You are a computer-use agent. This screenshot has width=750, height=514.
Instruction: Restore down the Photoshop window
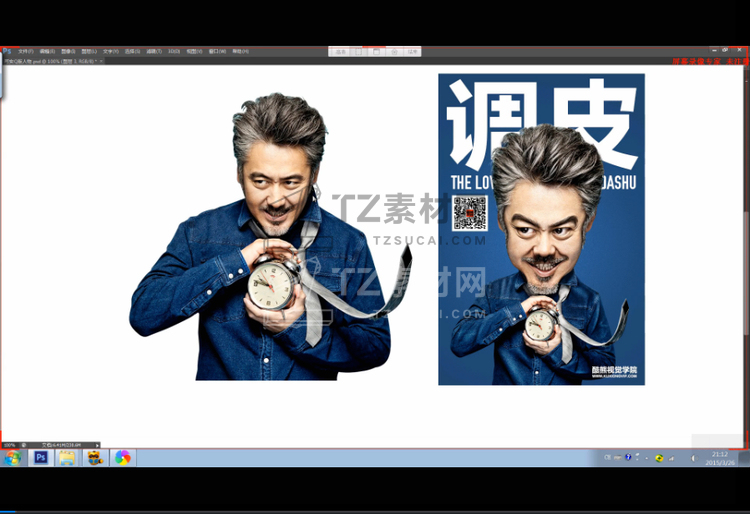coord(726,50)
